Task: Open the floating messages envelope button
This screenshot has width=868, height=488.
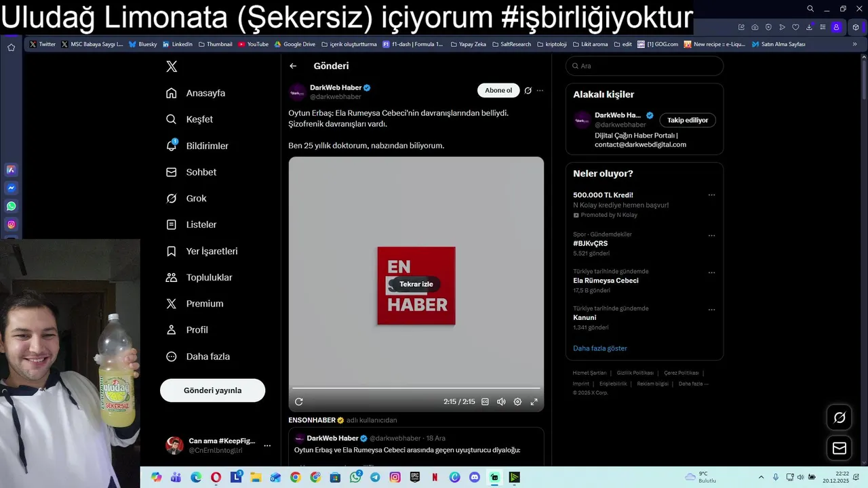Action: (840, 448)
